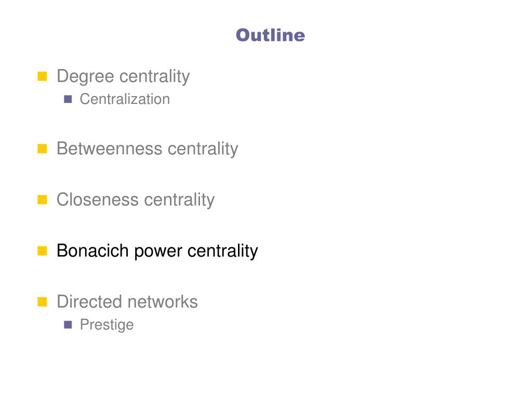The width and height of the screenshot is (532, 399).
Task: Click the Directed networks outline item
Action: pyautogui.click(x=127, y=302)
